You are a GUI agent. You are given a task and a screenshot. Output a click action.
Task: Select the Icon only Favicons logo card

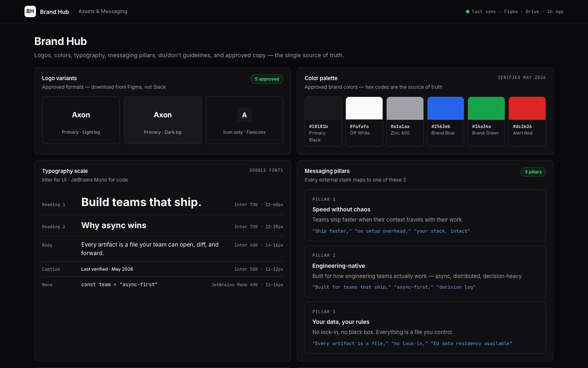245,120
